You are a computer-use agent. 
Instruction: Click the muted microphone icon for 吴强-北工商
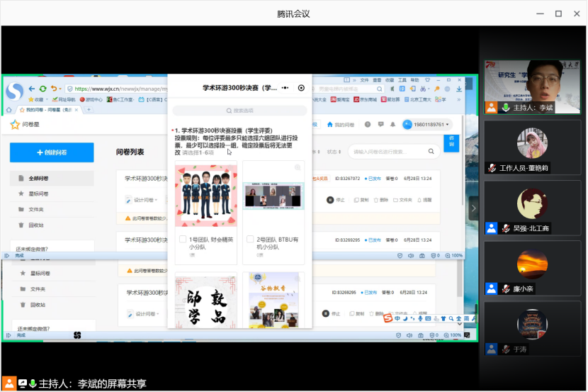pyautogui.click(x=506, y=228)
